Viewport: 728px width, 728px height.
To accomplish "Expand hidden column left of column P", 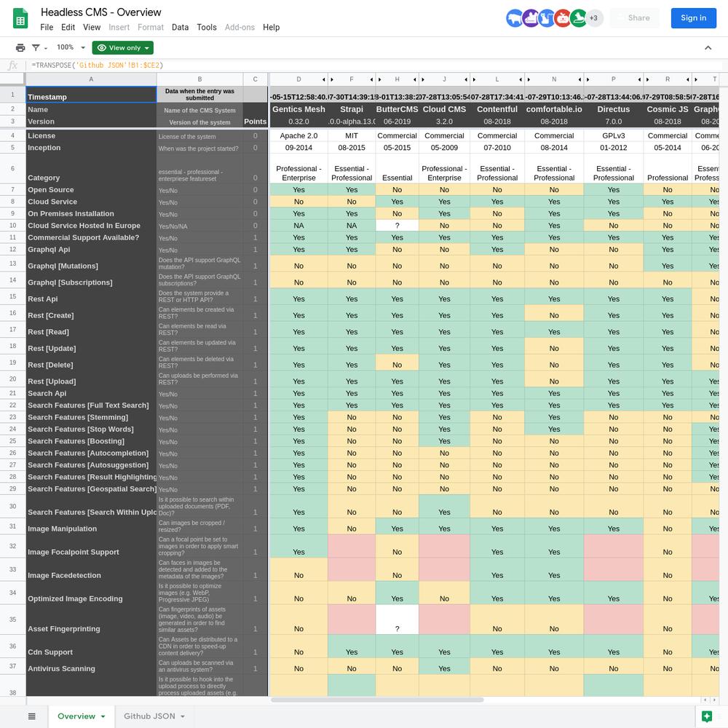I will pos(587,79).
